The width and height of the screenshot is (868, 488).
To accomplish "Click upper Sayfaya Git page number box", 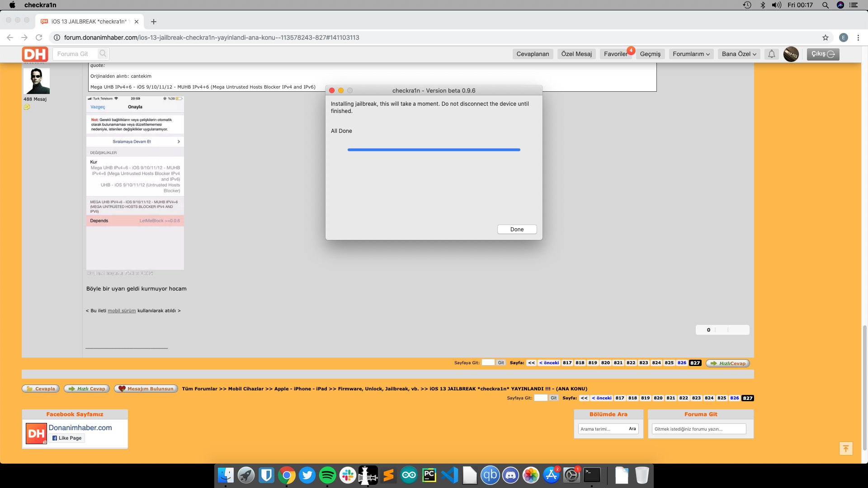I will pyautogui.click(x=488, y=362).
